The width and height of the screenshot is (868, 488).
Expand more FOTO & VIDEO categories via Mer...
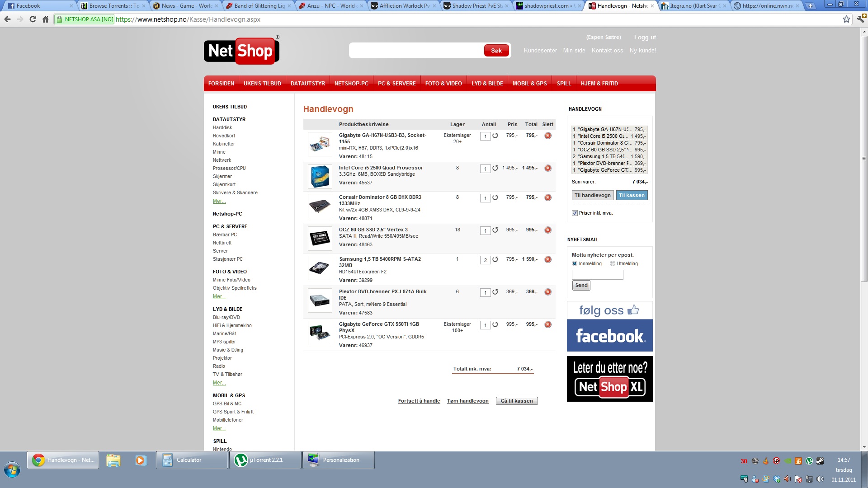click(x=219, y=296)
